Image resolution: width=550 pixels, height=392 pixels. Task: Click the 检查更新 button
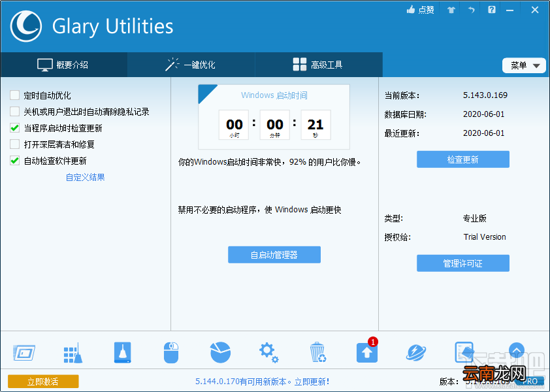click(x=463, y=159)
